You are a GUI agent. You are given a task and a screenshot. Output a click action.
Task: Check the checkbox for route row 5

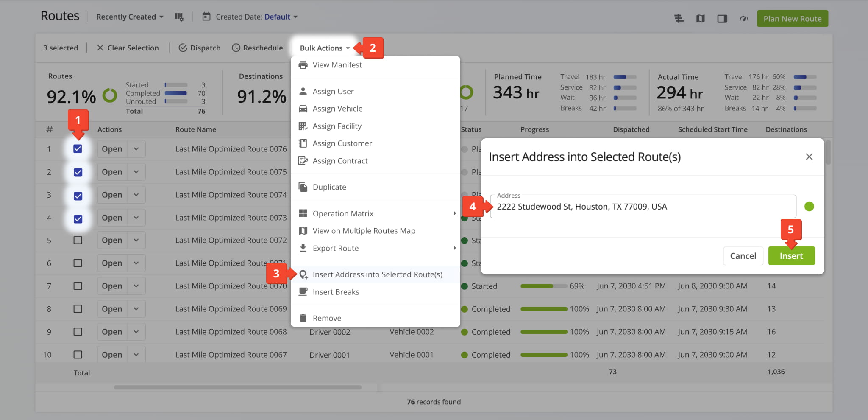[x=78, y=240]
